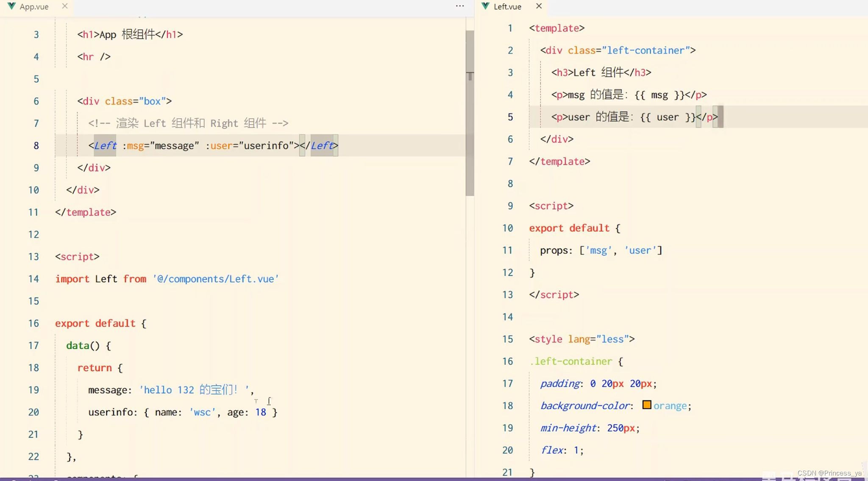Click the Vue icon on Left.vue tab
The width and height of the screenshot is (868, 481).
(x=485, y=6)
